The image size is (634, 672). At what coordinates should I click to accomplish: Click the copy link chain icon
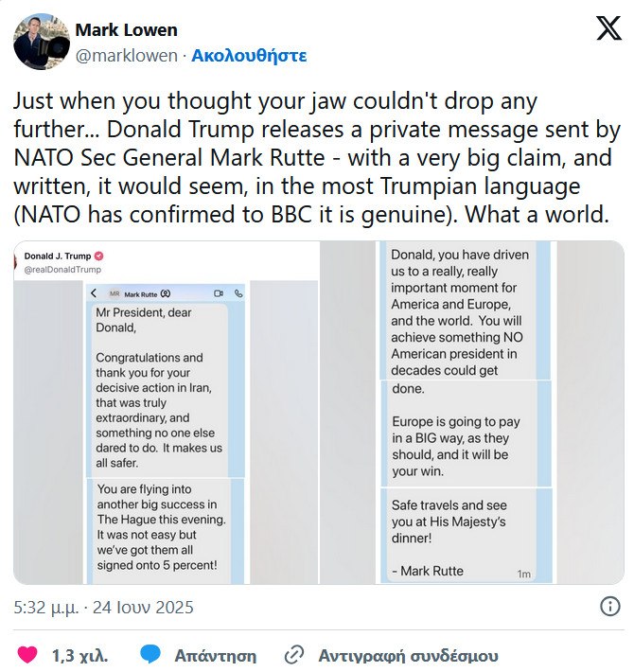[294, 654]
